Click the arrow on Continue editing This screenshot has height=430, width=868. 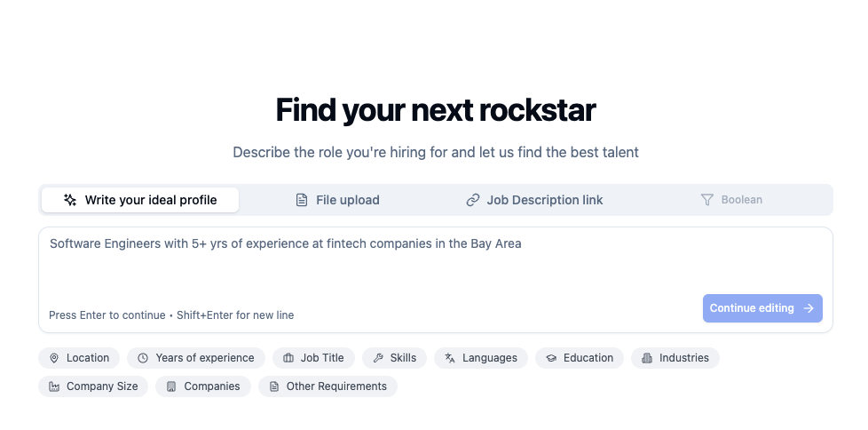tap(809, 308)
